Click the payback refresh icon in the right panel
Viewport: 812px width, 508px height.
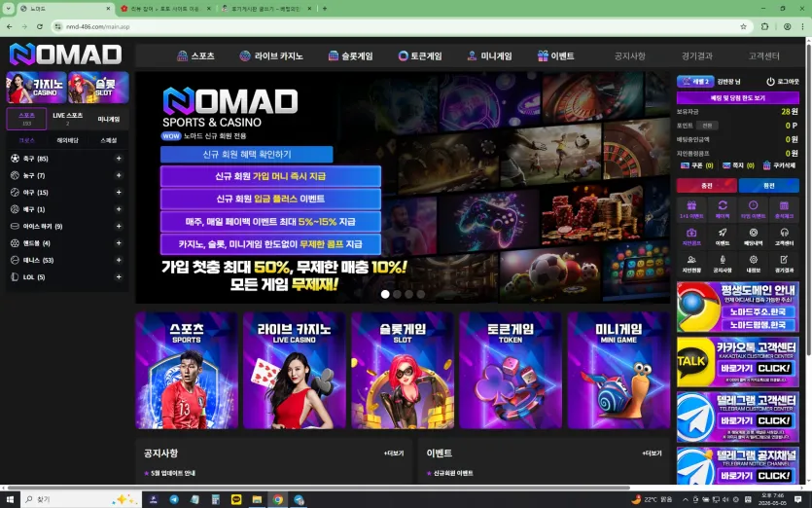click(723, 209)
